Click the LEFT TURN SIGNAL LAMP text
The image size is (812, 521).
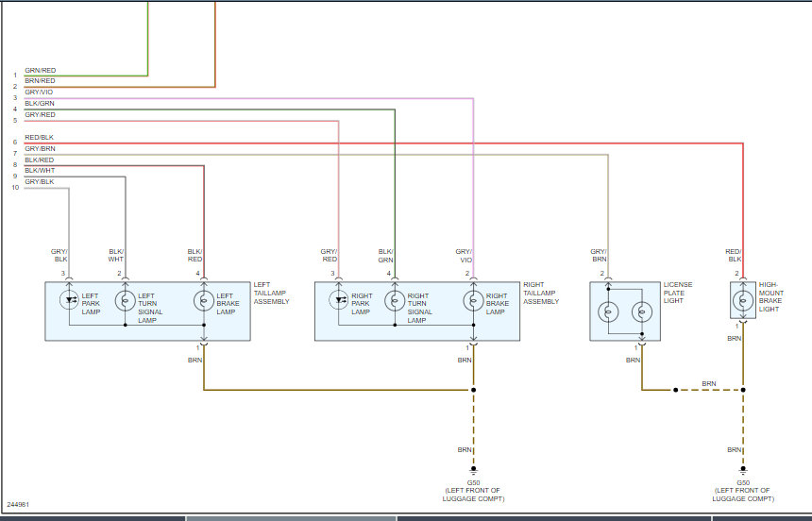click(150, 308)
